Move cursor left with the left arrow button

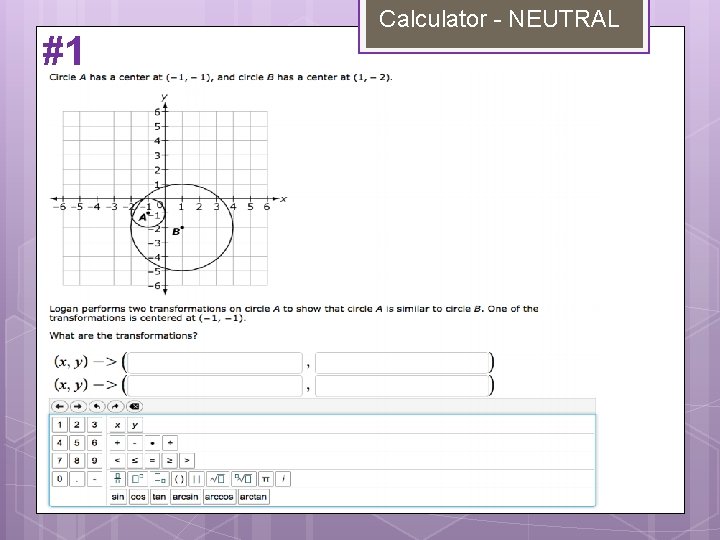tap(60, 406)
